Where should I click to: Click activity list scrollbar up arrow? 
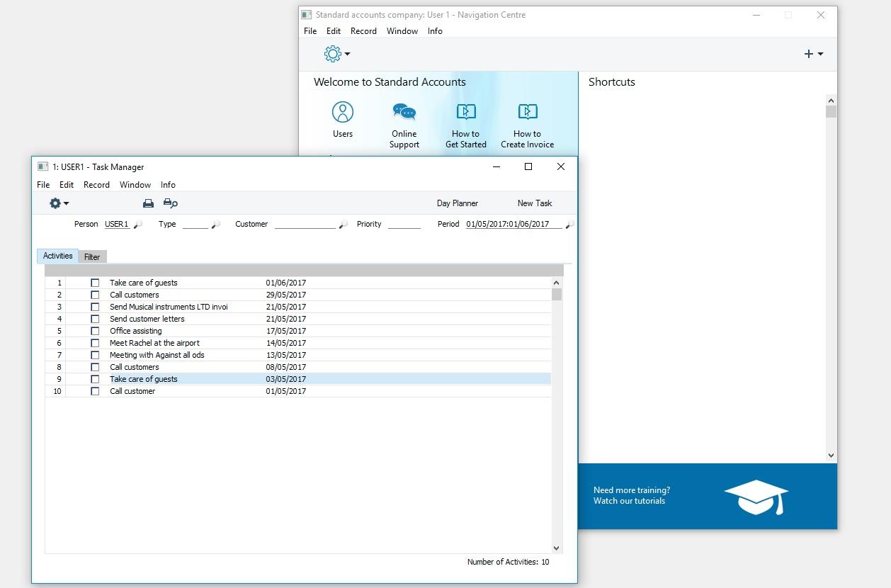coord(556,283)
